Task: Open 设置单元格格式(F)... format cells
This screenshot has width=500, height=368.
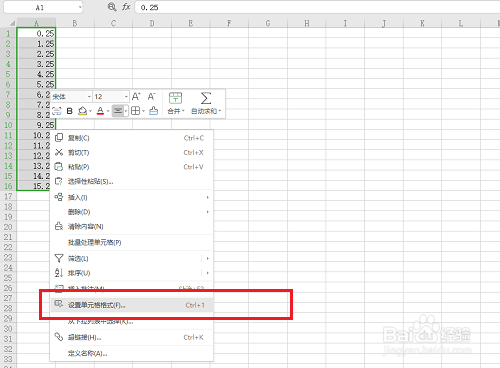Action: (x=132, y=305)
